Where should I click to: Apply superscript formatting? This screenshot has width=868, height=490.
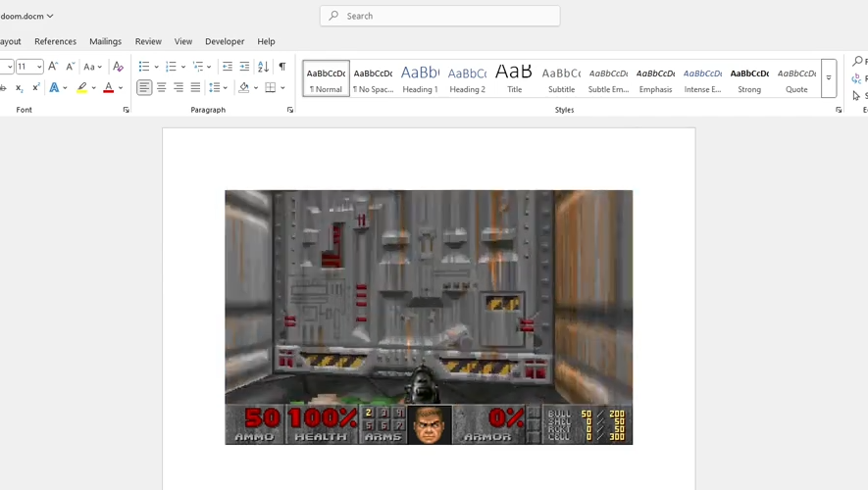[x=36, y=87]
